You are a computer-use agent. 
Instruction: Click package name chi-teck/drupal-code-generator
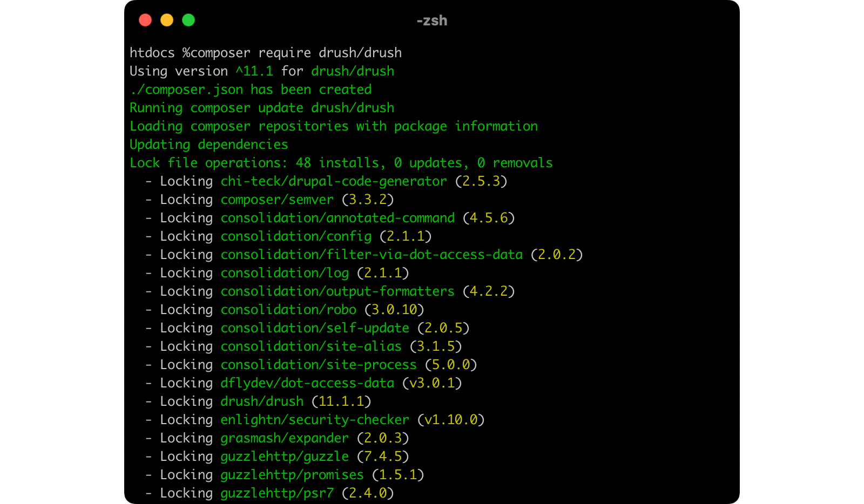click(334, 181)
